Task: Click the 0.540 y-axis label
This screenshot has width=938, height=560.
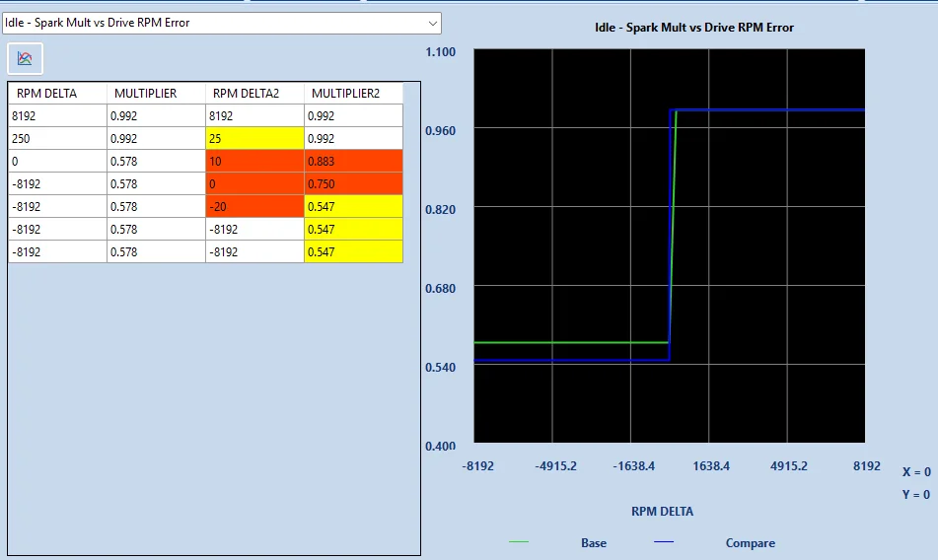Action: (440, 368)
